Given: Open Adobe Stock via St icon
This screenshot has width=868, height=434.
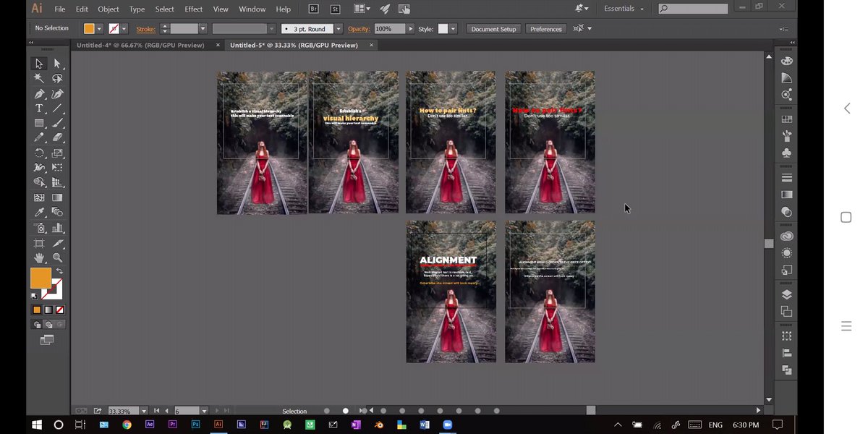Looking at the screenshot, I should click(335, 9).
